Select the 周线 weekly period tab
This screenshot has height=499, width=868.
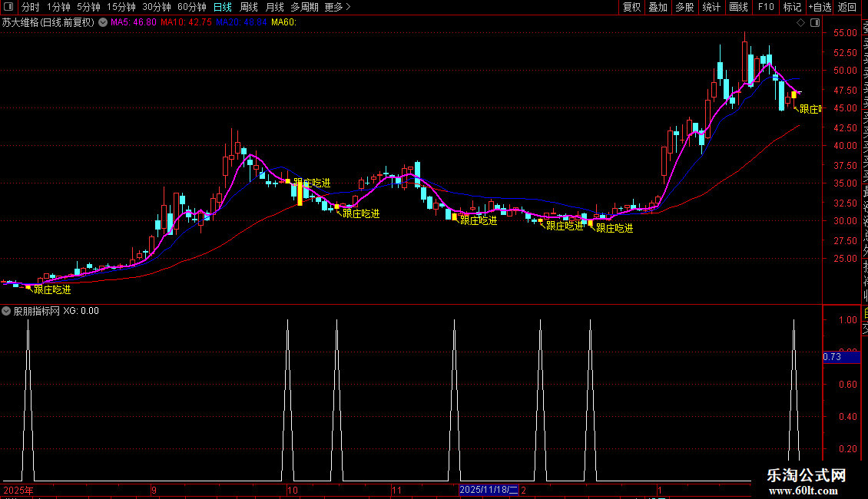click(249, 7)
